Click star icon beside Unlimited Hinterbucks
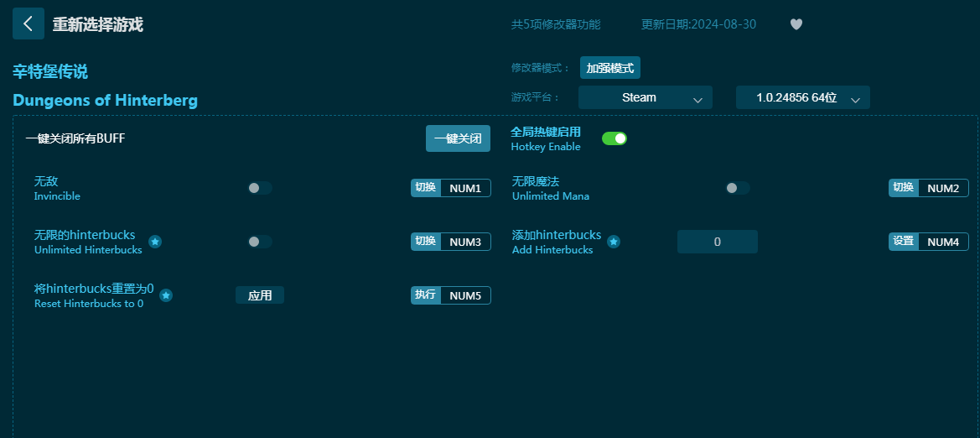 (x=155, y=242)
